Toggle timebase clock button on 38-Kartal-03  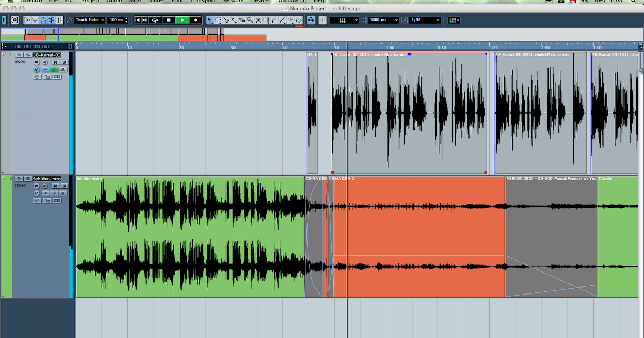pyautogui.click(x=37, y=77)
